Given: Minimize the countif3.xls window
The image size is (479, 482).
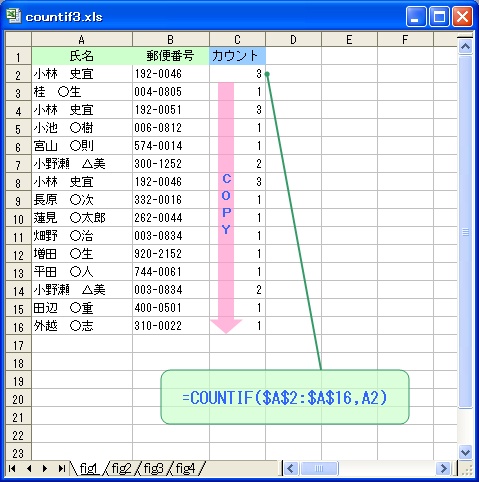Looking at the screenshot, I should point(416,16).
